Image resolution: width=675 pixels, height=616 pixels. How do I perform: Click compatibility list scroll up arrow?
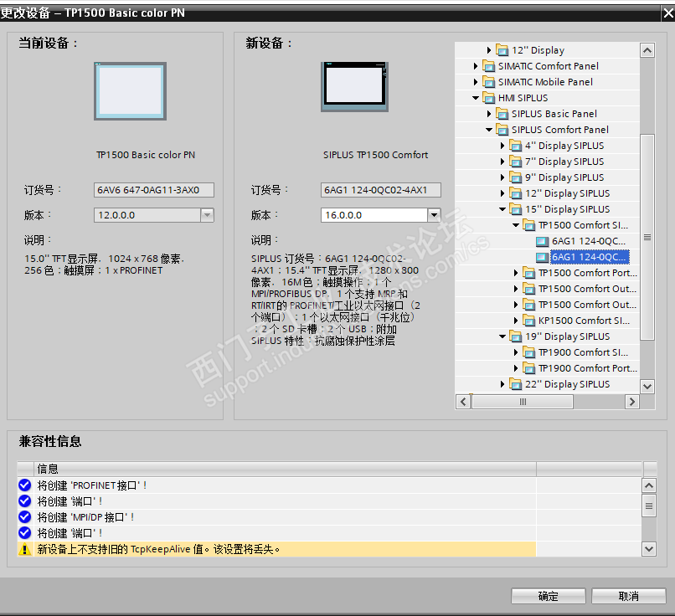tap(649, 485)
